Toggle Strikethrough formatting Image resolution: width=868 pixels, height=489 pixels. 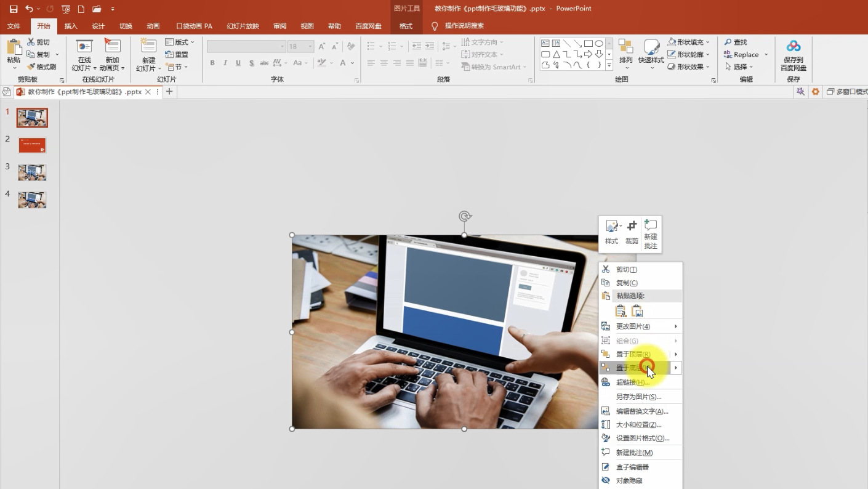(264, 63)
